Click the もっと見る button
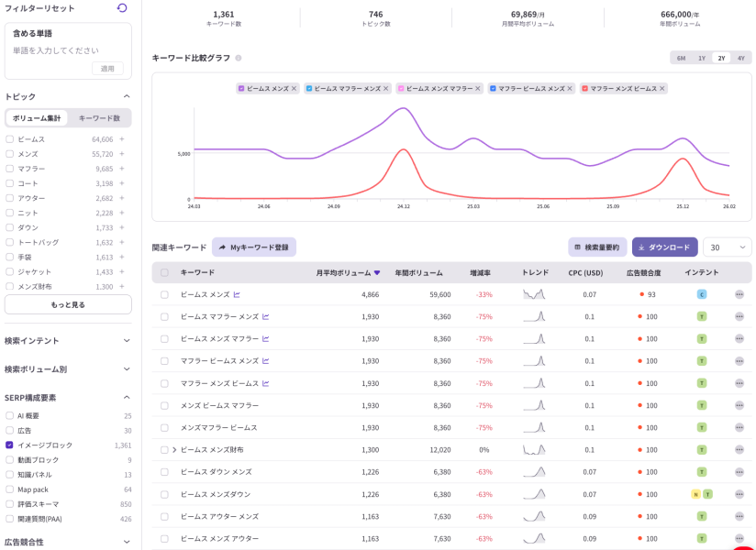This screenshot has height=550, width=756. click(68, 304)
